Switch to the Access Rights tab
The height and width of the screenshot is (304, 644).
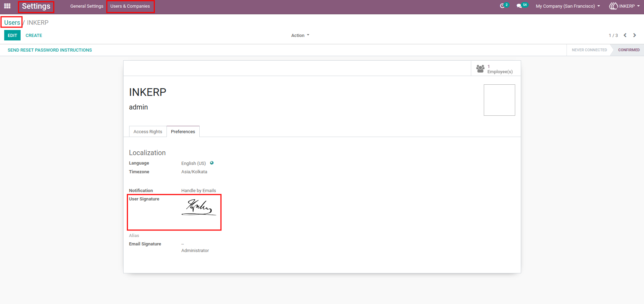point(148,131)
